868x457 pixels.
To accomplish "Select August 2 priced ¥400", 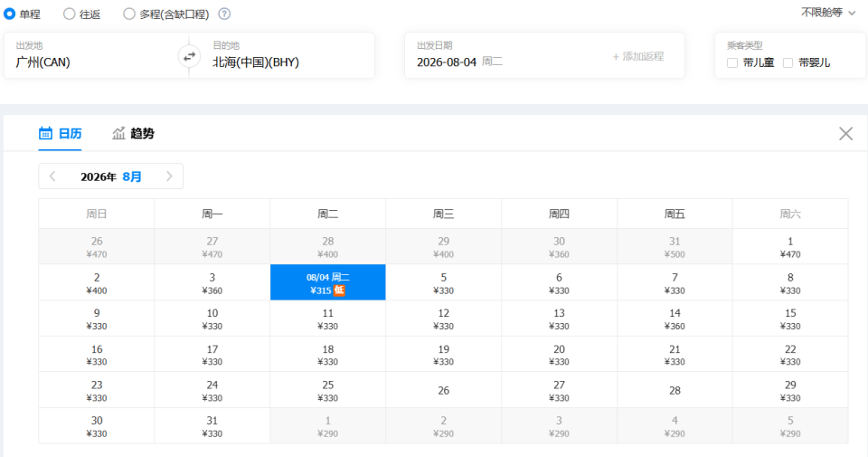I will (97, 282).
